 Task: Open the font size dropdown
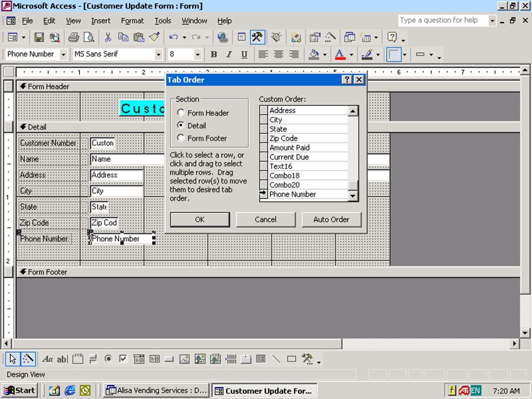pos(197,54)
